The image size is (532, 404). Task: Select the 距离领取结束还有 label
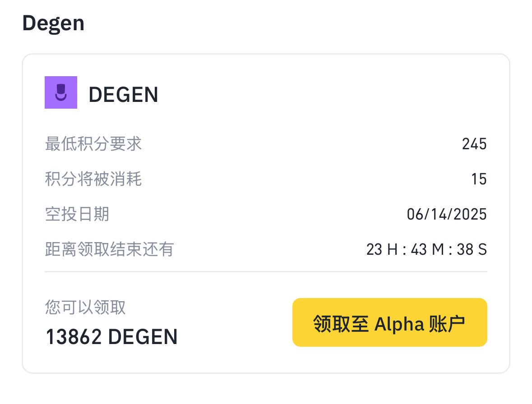pyautogui.click(x=110, y=249)
